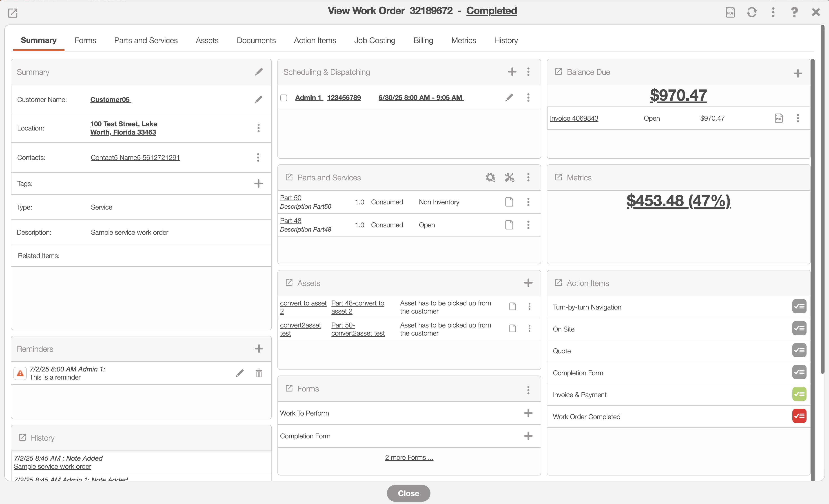The image size is (829, 504).
Task: Toggle the Work Order Completed action item
Action: 799,416
